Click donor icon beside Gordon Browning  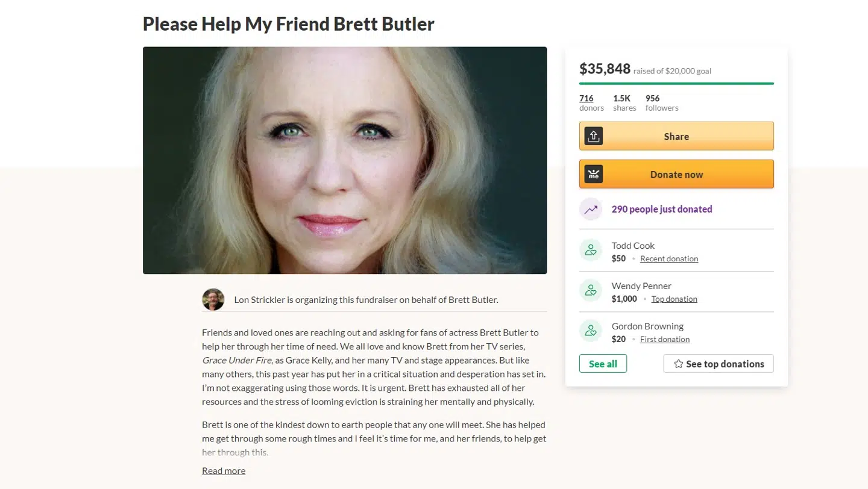(591, 331)
